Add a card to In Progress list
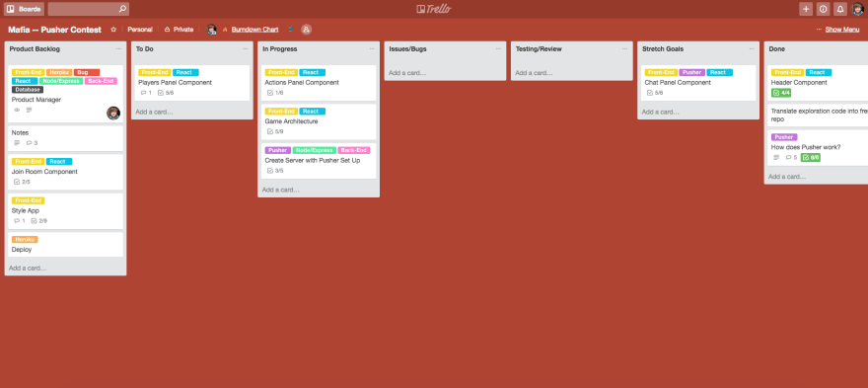This screenshot has width=868, height=388. coord(281,190)
